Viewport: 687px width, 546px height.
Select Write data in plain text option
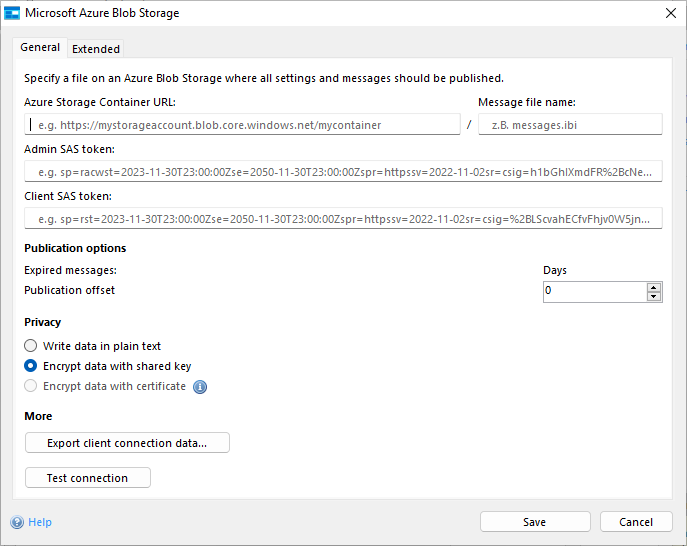31,346
